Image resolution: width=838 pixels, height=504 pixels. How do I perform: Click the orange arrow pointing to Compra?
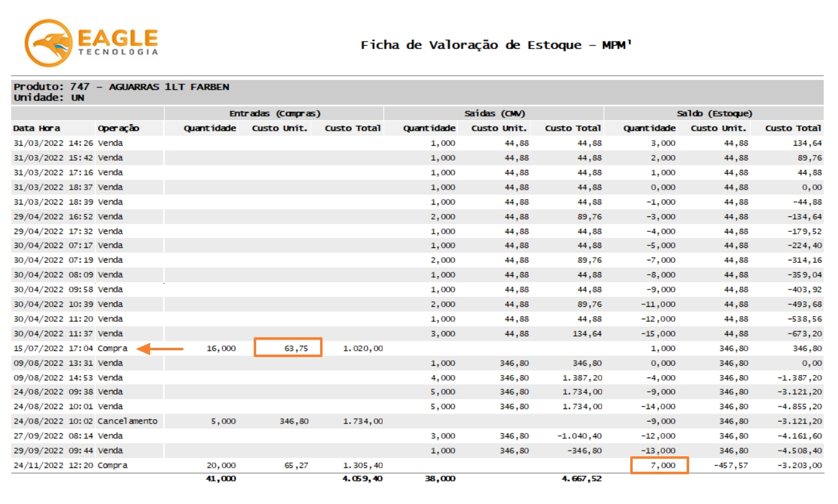point(160,349)
